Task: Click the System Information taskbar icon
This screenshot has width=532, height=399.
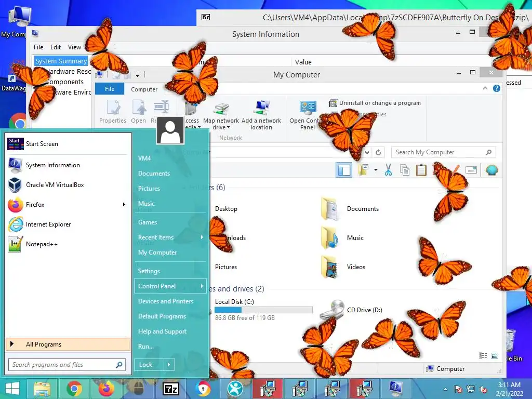Action: (x=395, y=389)
